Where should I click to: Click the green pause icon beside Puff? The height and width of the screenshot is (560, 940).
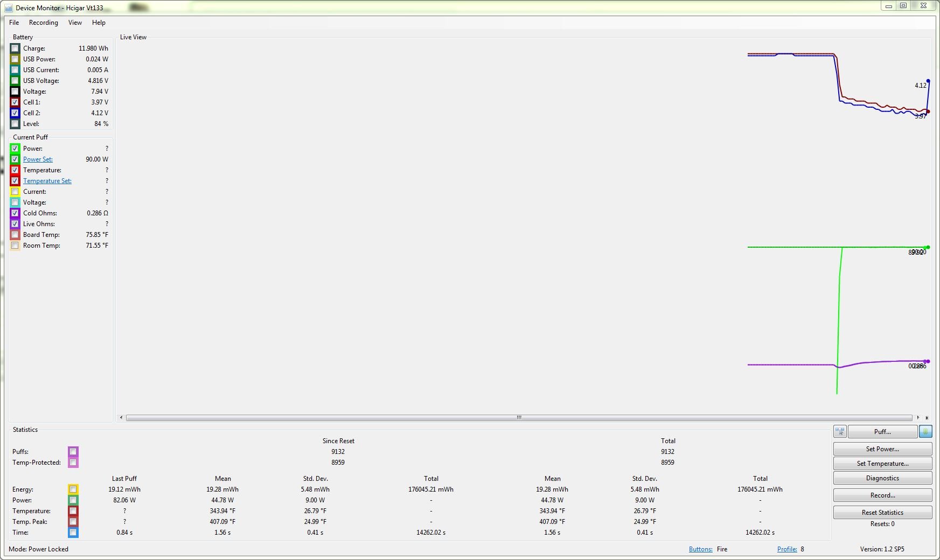pyautogui.click(x=925, y=431)
